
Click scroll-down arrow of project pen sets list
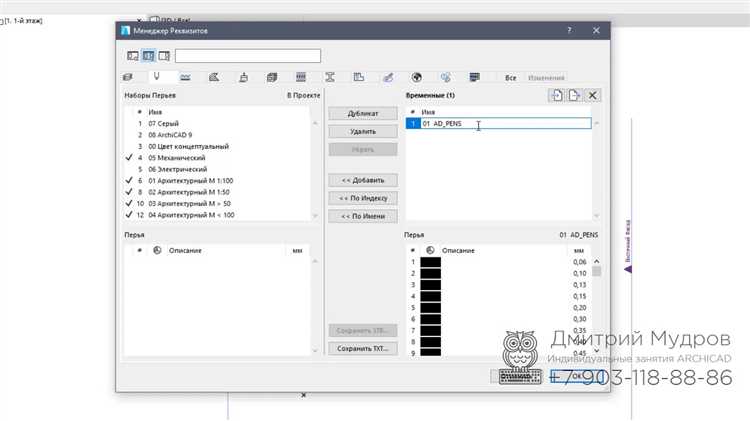[315, 216]
